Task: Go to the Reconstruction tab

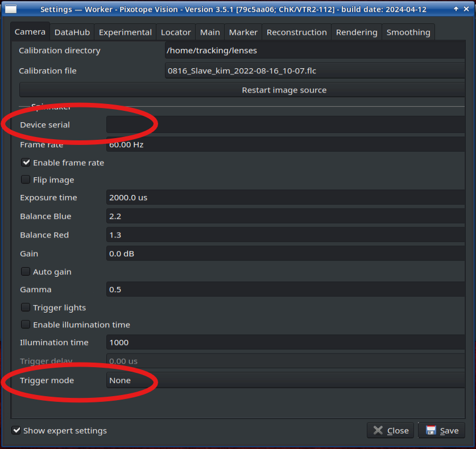Action: click(x=296, y=32)
